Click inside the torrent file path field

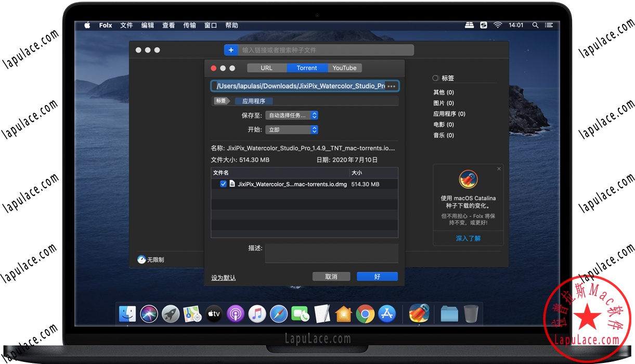click(296, 86)
